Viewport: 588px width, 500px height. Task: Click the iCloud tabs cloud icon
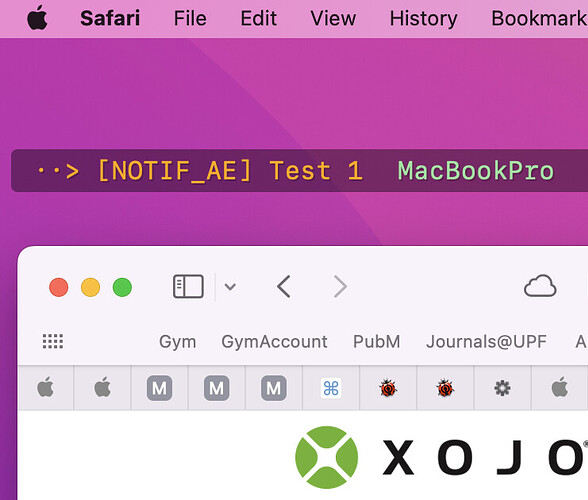tap(540, 286)
